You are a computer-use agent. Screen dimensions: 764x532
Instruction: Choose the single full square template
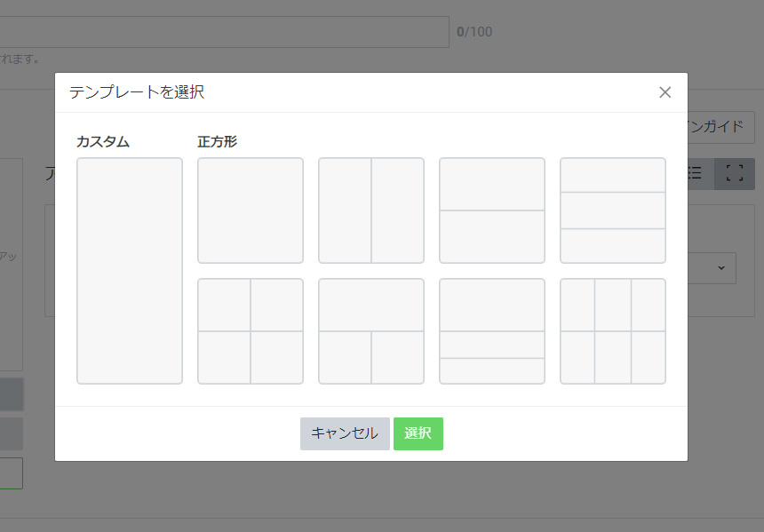coord(251,210)
